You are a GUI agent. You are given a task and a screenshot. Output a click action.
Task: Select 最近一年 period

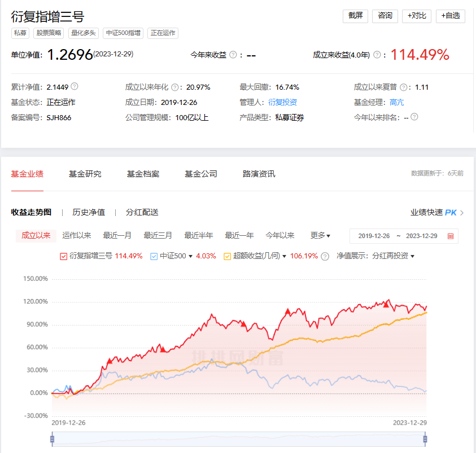point(239,236)
